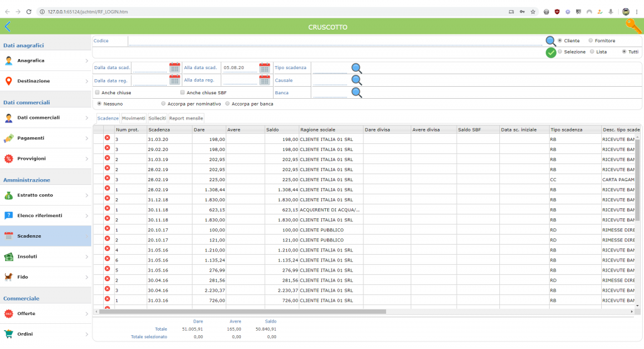Sort by the Saldo column header
644x349 pixels.
pos(282,130)
